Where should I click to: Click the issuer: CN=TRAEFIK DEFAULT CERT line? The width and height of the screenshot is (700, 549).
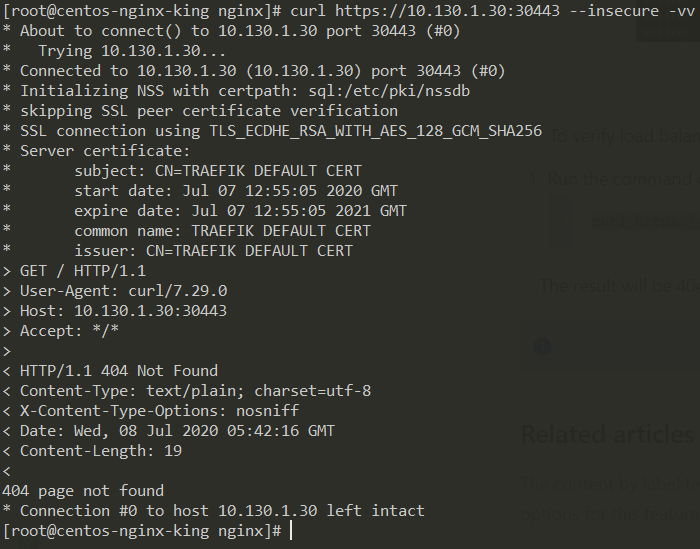pos(213,251)
